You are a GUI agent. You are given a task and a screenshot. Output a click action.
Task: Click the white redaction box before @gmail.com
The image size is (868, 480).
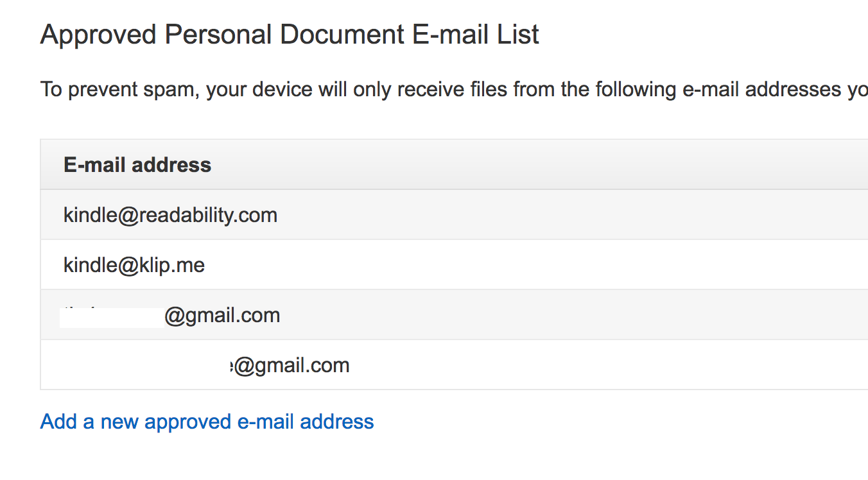[112, 318]
